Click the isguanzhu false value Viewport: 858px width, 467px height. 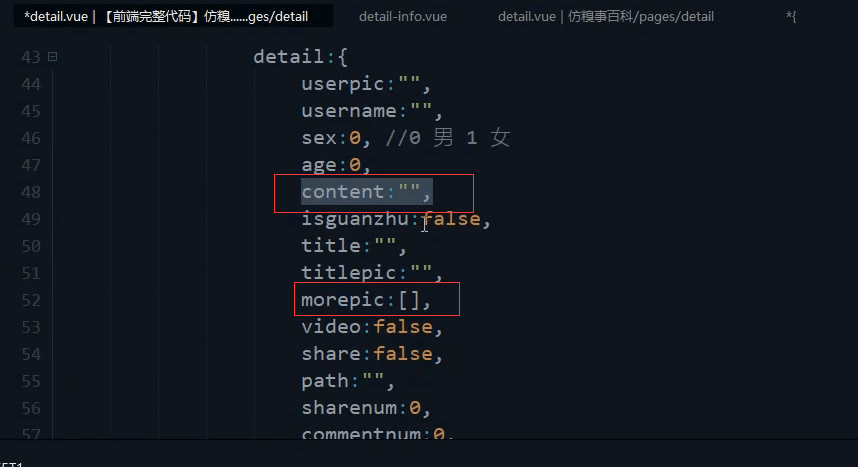(451, 219)
